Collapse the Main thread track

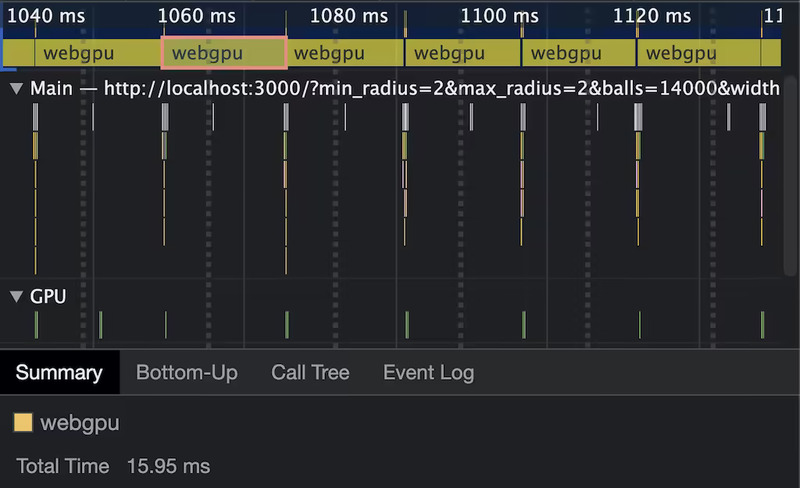click(x=16, y=89)
